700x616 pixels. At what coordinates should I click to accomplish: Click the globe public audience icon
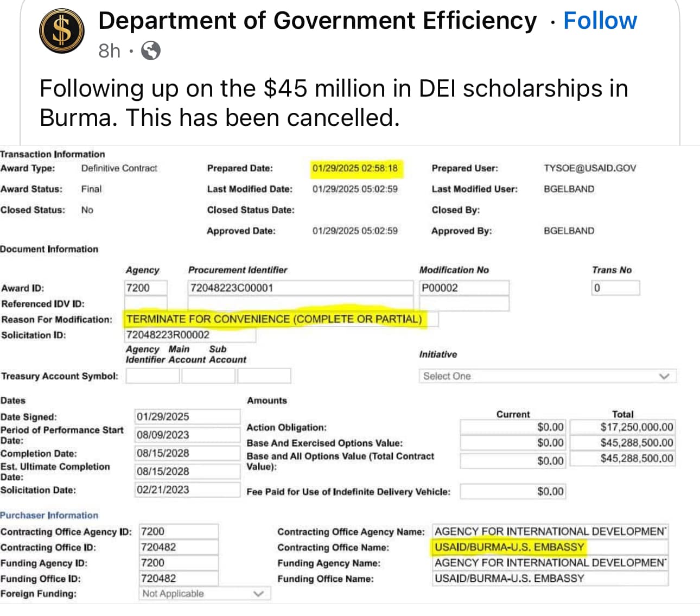[150, 51]
